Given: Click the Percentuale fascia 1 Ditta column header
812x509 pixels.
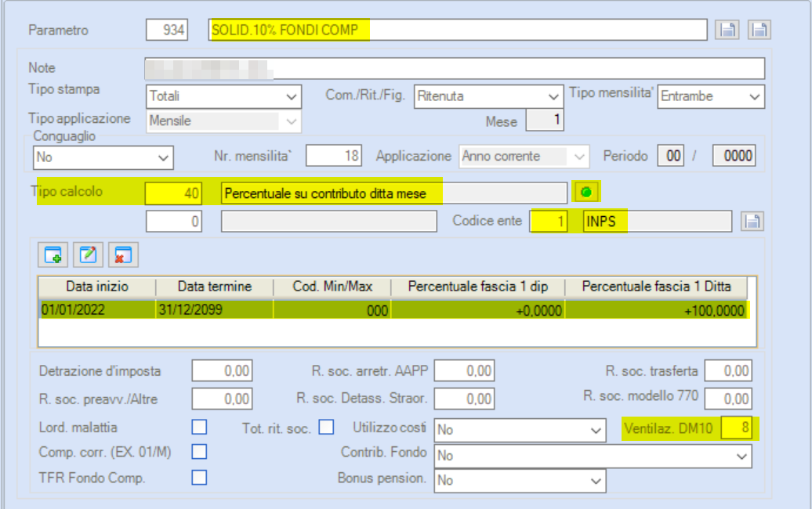Looking at the screenshot, I should pos(656,287).
